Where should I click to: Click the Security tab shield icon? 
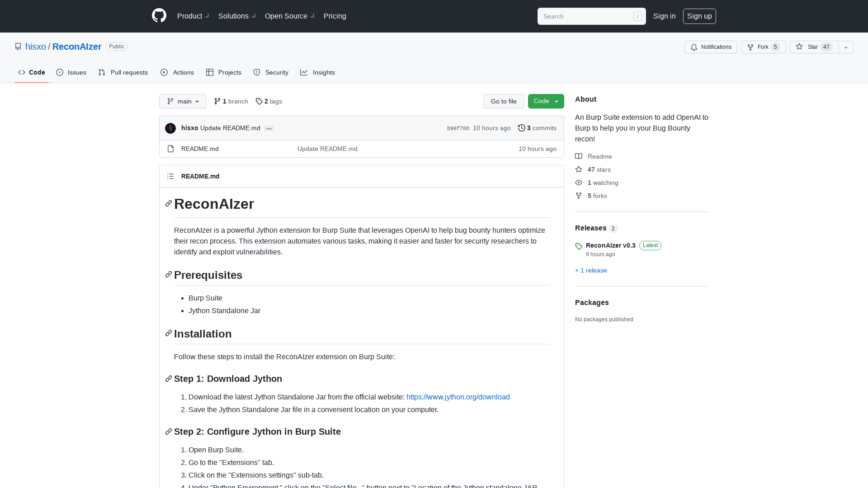pos(257,72)
